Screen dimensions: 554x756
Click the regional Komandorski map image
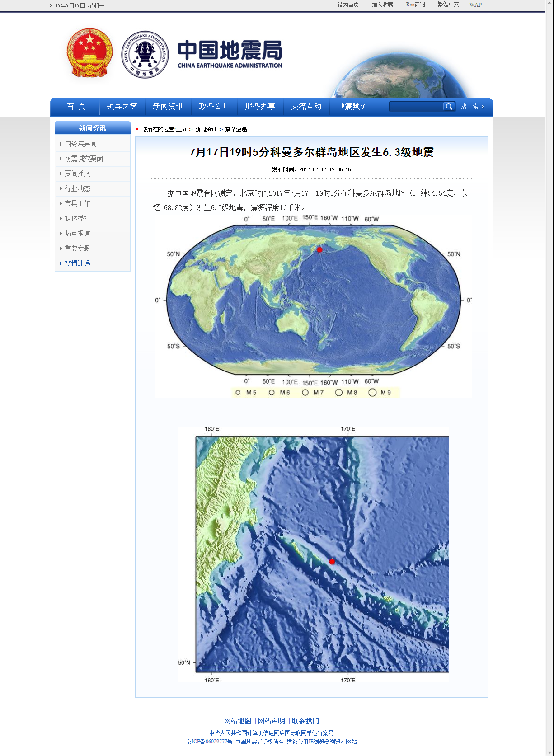314,554
